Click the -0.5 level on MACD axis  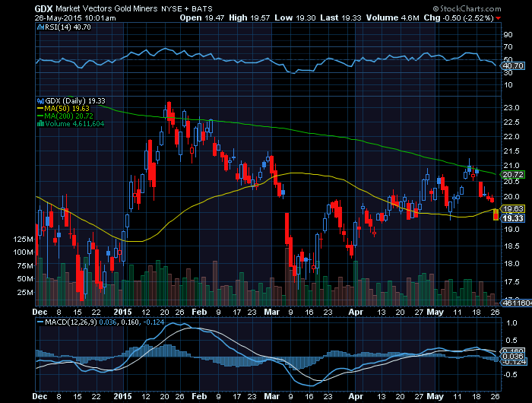[x=510, y=374]
